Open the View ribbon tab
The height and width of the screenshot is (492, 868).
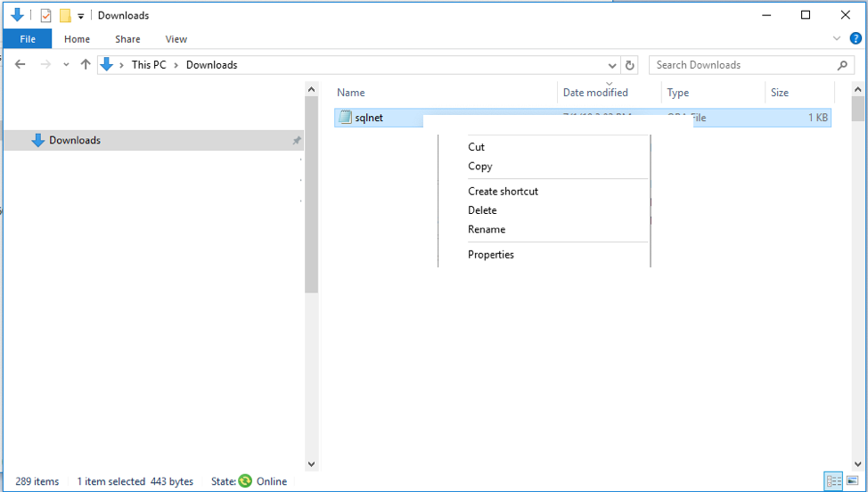176,39
